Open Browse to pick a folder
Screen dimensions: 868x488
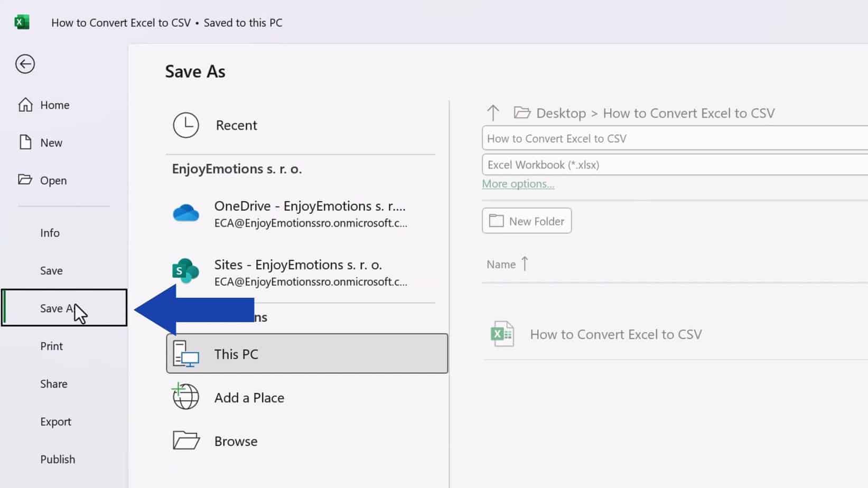[x=235, y=441]
